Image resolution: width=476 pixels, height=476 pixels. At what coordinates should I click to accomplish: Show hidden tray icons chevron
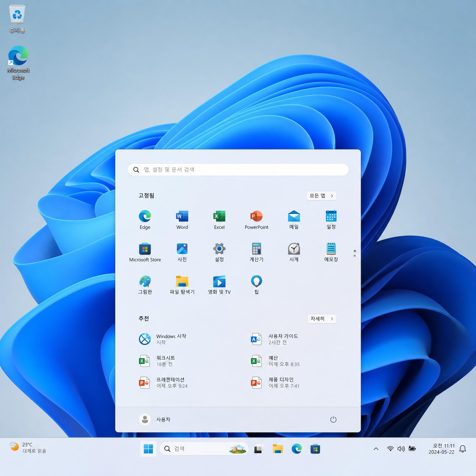(x=376, y=449)
